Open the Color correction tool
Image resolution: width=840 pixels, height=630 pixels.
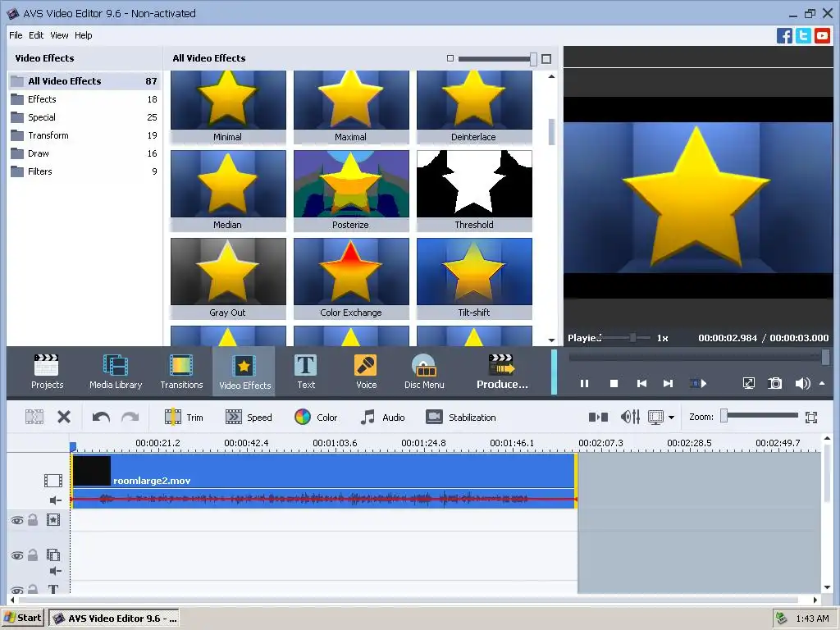(316, 418)
